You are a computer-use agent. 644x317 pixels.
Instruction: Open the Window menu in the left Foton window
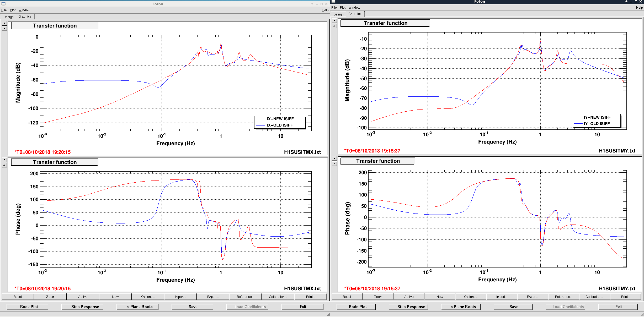tap(24, 10)
